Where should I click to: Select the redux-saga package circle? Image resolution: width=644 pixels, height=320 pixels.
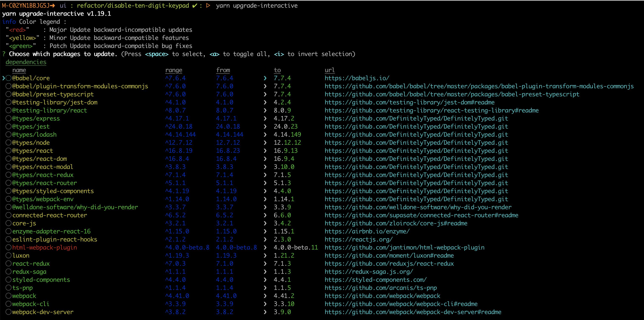coord(8,272)
